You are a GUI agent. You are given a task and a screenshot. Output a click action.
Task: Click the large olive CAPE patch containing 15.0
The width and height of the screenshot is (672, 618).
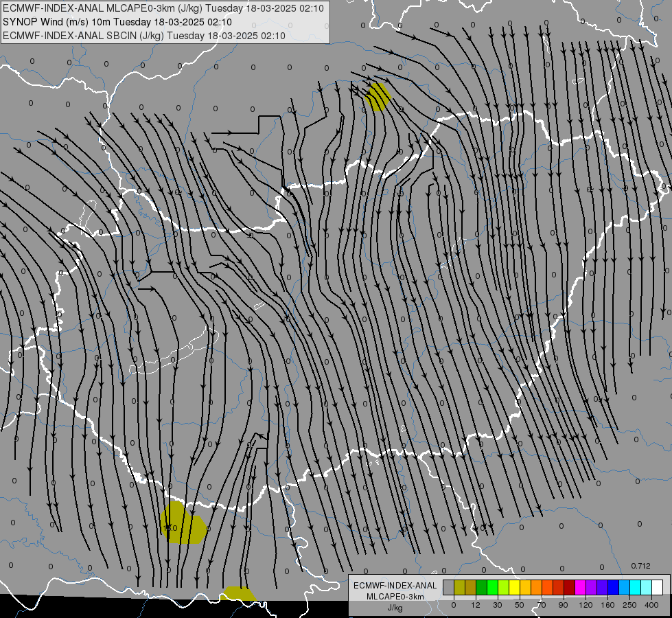[183, 523]
